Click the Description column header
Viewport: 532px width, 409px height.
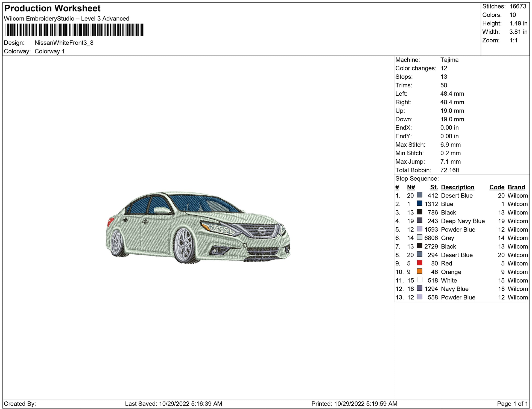point(457,187)
